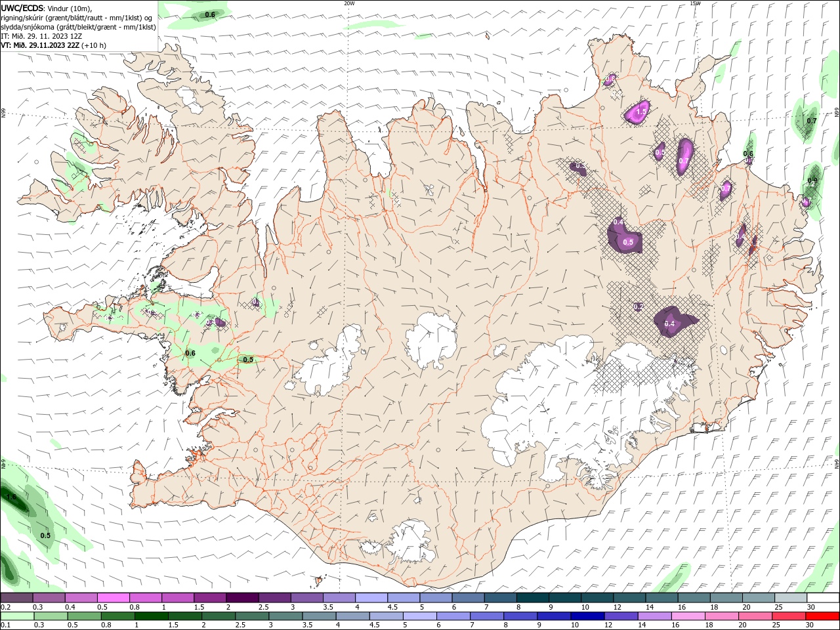Click the white 30 swatch at the end of the top row

[x=823, y=597]
